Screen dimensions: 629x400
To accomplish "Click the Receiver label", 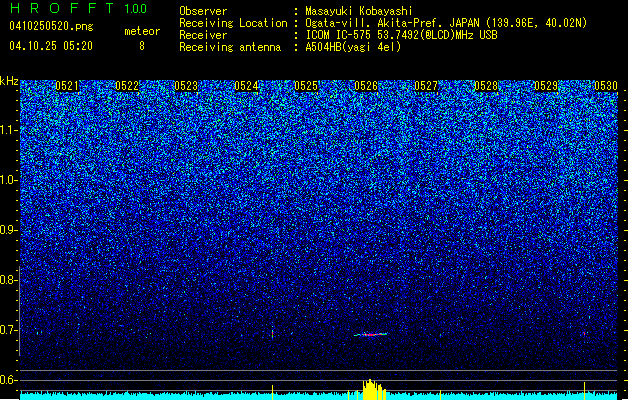I will pyautogui.click(x=203, y=35).
